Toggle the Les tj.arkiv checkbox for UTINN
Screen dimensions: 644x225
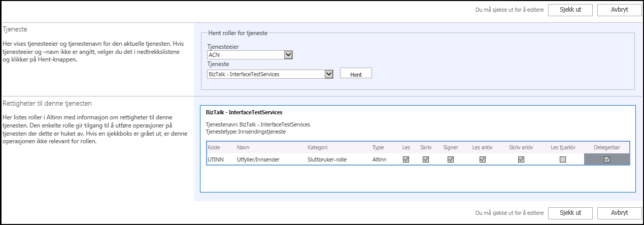[562, 159]
